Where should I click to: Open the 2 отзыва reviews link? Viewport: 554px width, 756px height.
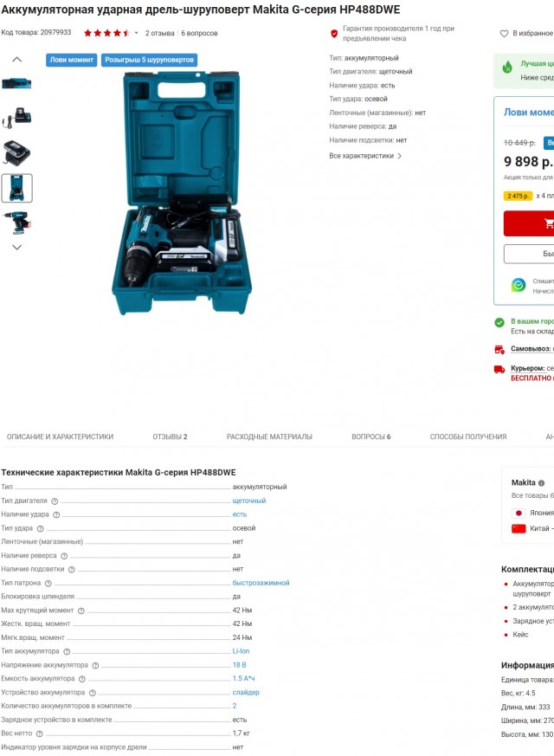[159, 33]
